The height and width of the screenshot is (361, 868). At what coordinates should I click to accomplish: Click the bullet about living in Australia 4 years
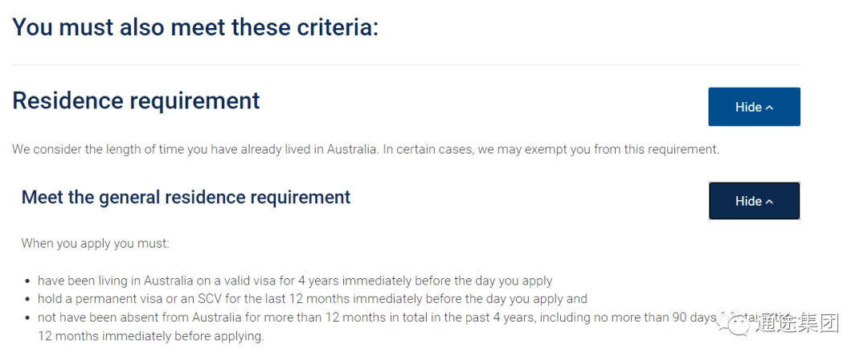(295, 281)
